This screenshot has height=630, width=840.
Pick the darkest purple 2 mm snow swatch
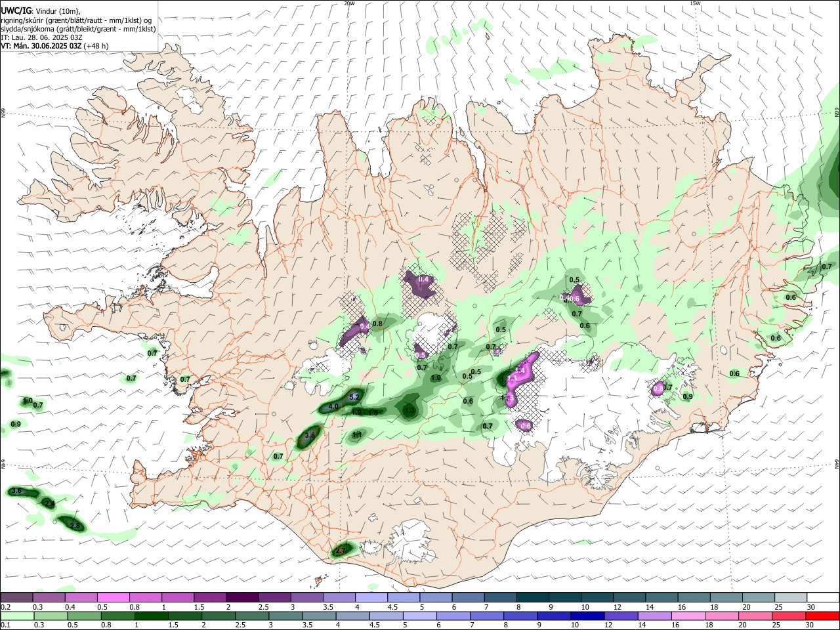[241, 598]
